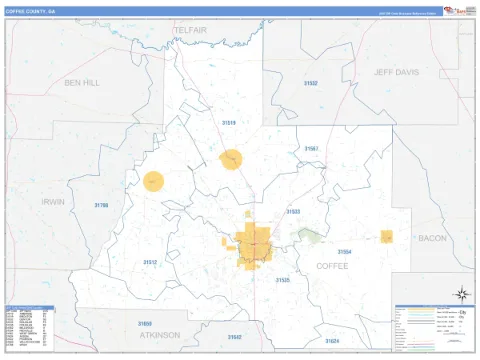The width and height of the screenshot is (480, 360).
Task: Click the small orange square near Bacon border
Action: pyautogui.click(x=387, y=237)
